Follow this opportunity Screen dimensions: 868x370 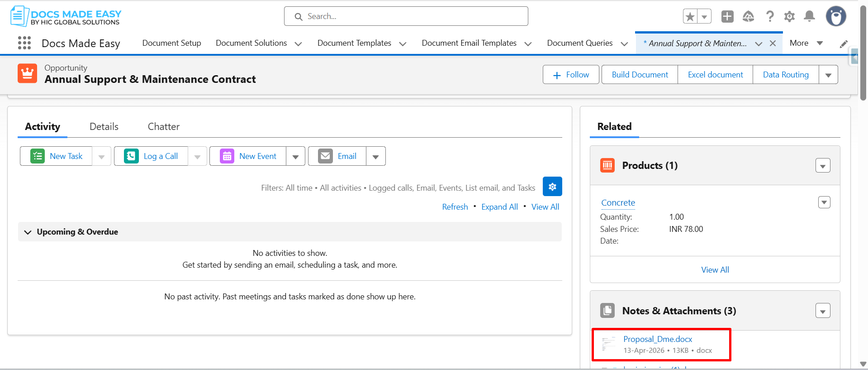click(x=571, y=75)
